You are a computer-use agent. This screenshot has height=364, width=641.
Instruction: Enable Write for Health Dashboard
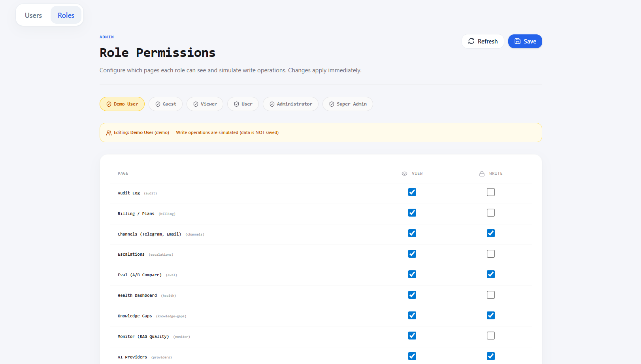coord(491,295)
